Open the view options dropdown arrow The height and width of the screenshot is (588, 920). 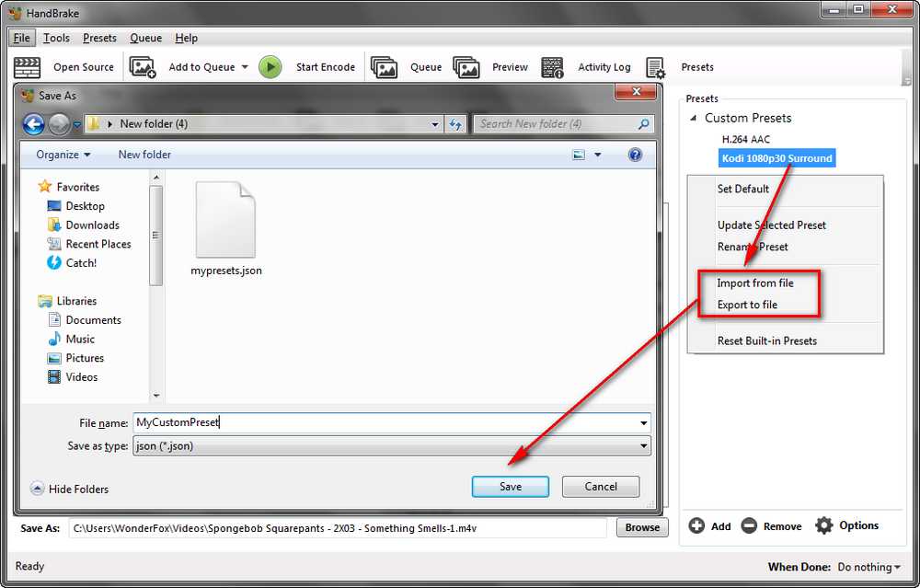598,155
